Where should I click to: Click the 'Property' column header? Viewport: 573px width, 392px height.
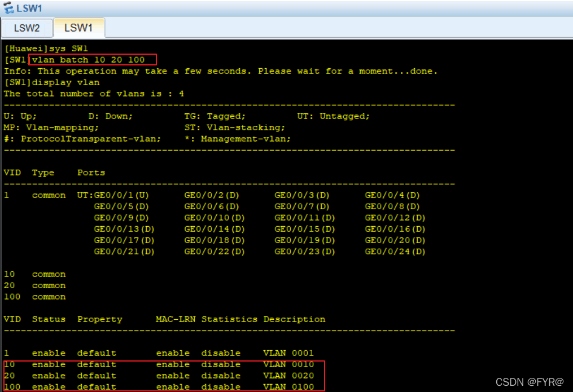coord(100,319)
